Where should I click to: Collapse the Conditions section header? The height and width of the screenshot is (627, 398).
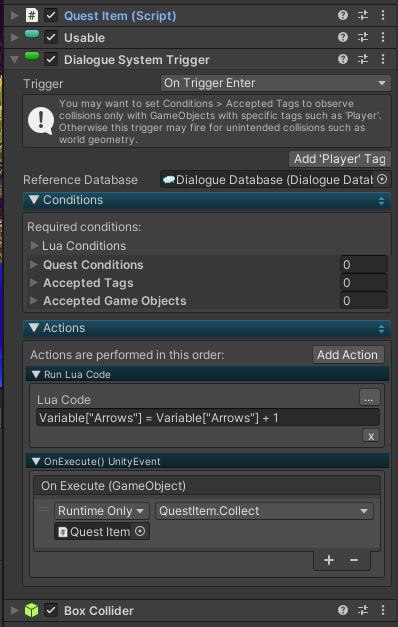pyautogui.click(x=207, y=200)
